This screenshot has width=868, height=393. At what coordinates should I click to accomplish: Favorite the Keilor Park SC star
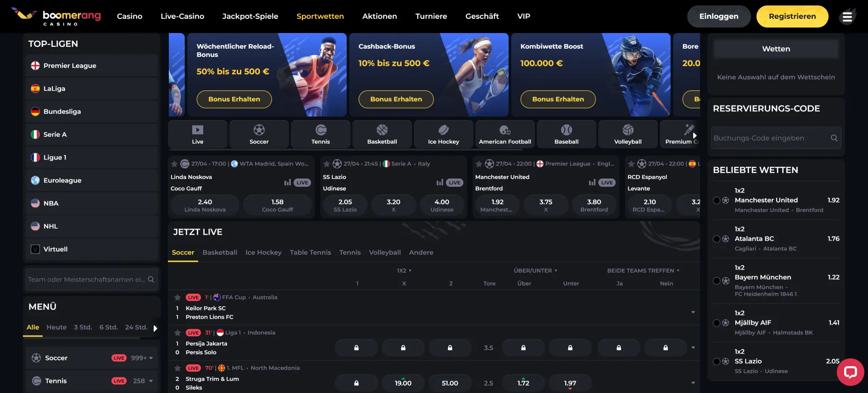pos(178,297)
